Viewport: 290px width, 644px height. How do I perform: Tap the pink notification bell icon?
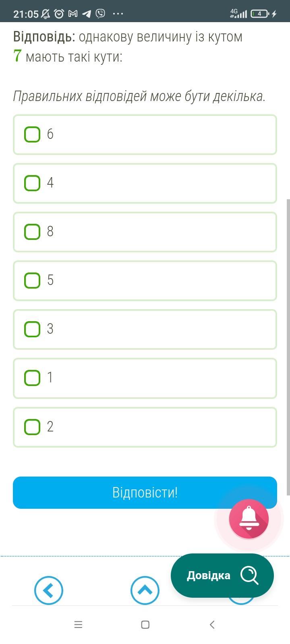pos(249,519)
